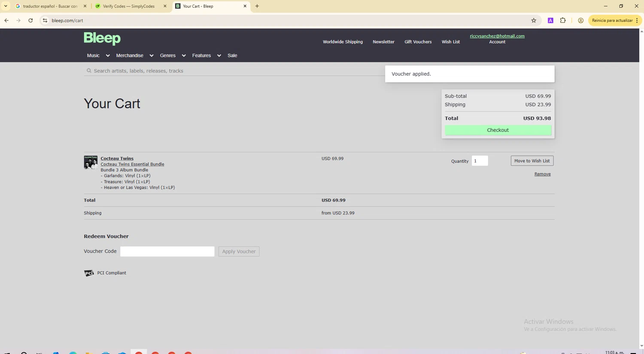View site information icon in the address bar
Screen dimensions: 644x354
[45, 20]
